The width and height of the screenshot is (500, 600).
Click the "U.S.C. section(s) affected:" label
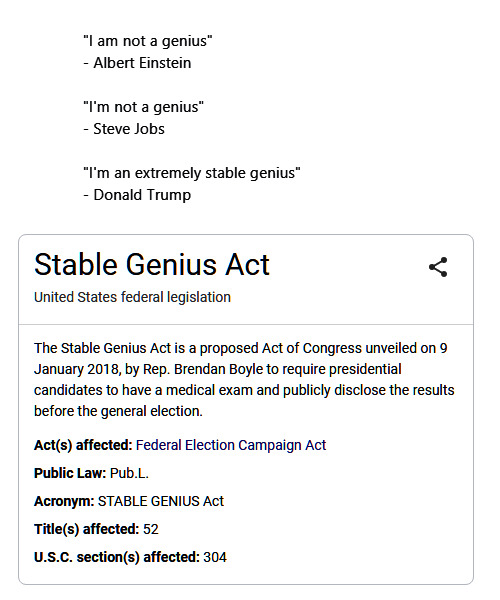(x=117, y=557)
